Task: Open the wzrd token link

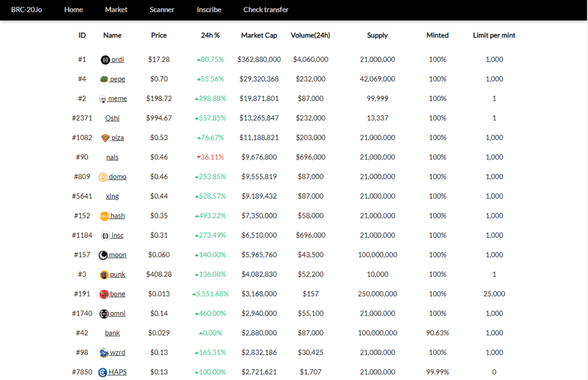Action: click(x=118, y=352)
